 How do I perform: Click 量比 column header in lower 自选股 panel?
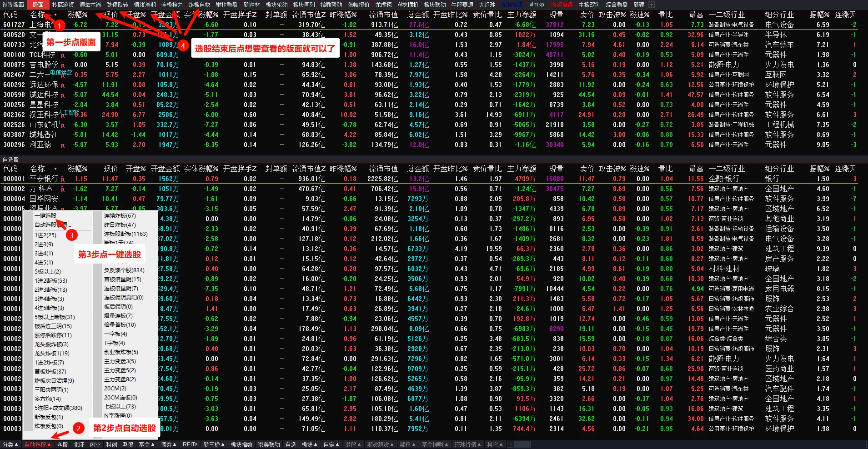pyautogui.click(x=666, y=169)
